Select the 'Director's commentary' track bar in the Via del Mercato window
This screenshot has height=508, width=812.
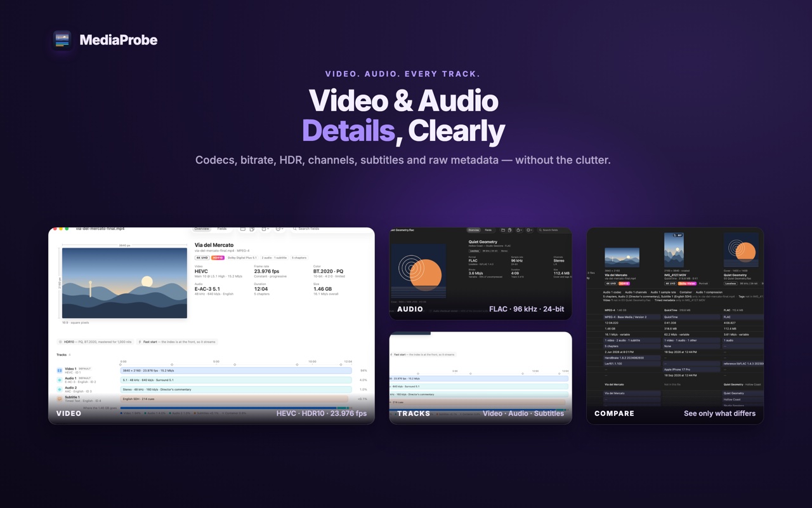(x=236, y=389)
